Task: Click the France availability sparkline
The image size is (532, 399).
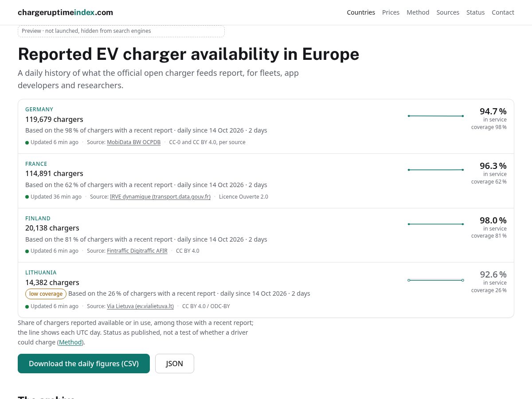Action: point(435,170)
